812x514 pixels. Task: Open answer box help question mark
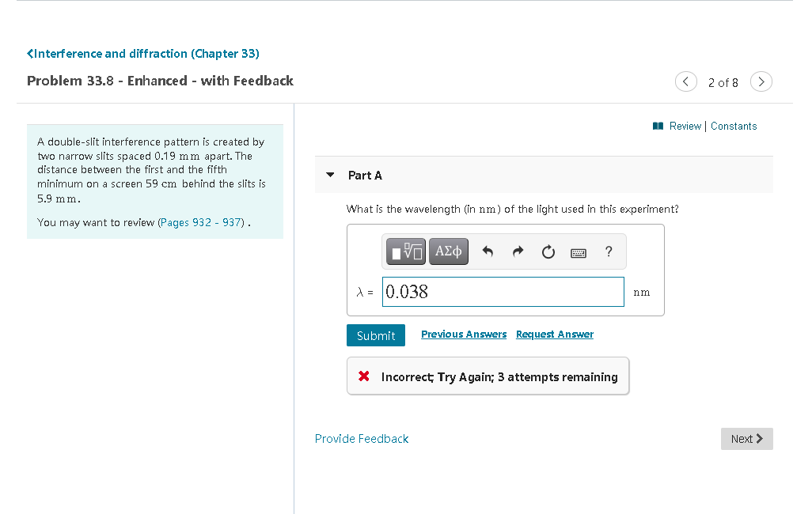(x=609, y=251)
